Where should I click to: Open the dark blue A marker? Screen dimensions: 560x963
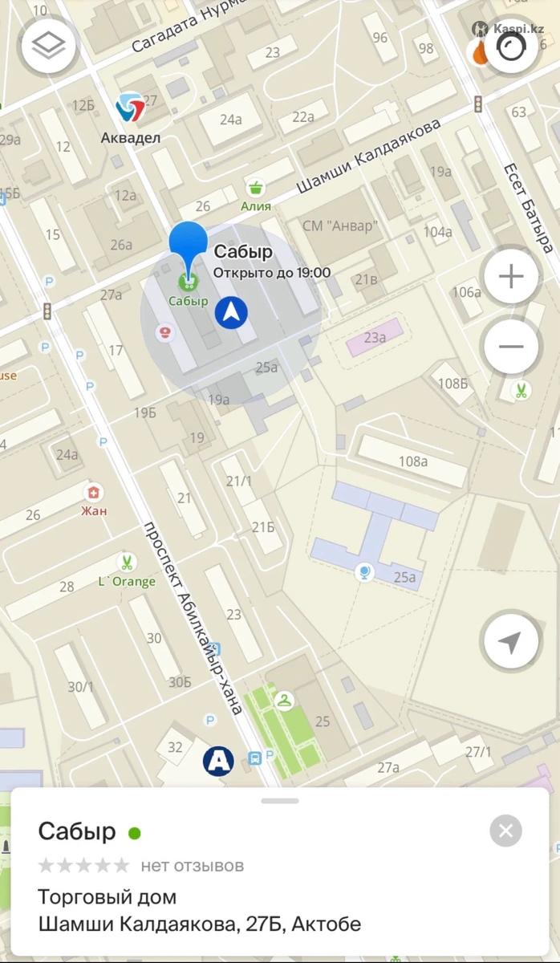[218, 760]
